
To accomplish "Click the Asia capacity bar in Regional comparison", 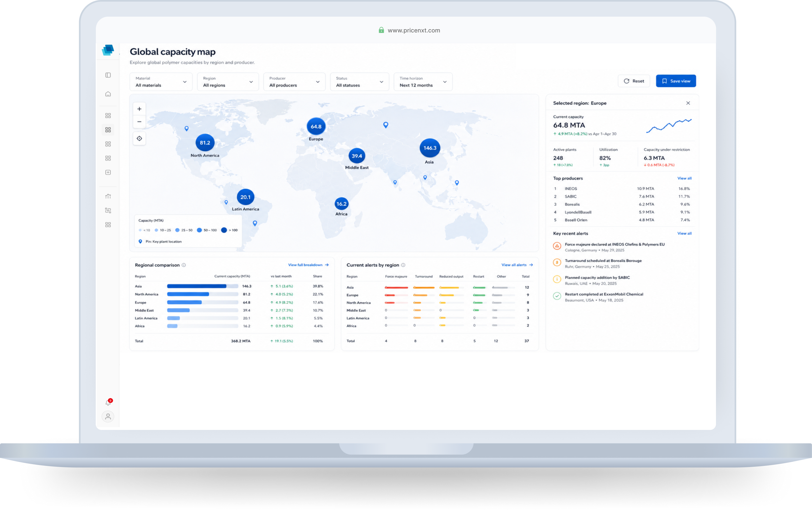I will click(x=202, y=286).
